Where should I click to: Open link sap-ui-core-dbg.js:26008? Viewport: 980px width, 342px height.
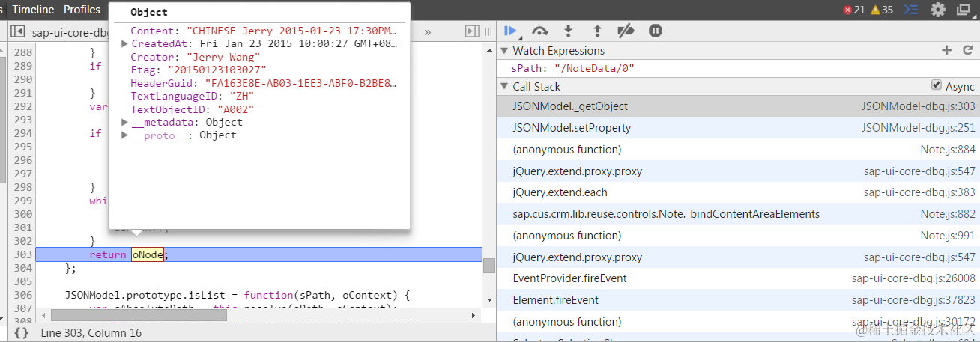(913, 278)
